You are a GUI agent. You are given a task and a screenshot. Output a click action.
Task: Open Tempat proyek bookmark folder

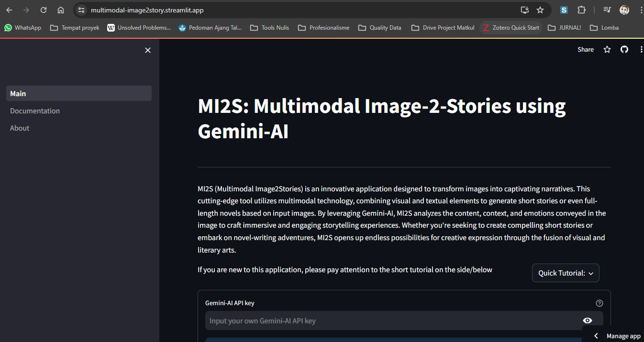pos(75,28)
